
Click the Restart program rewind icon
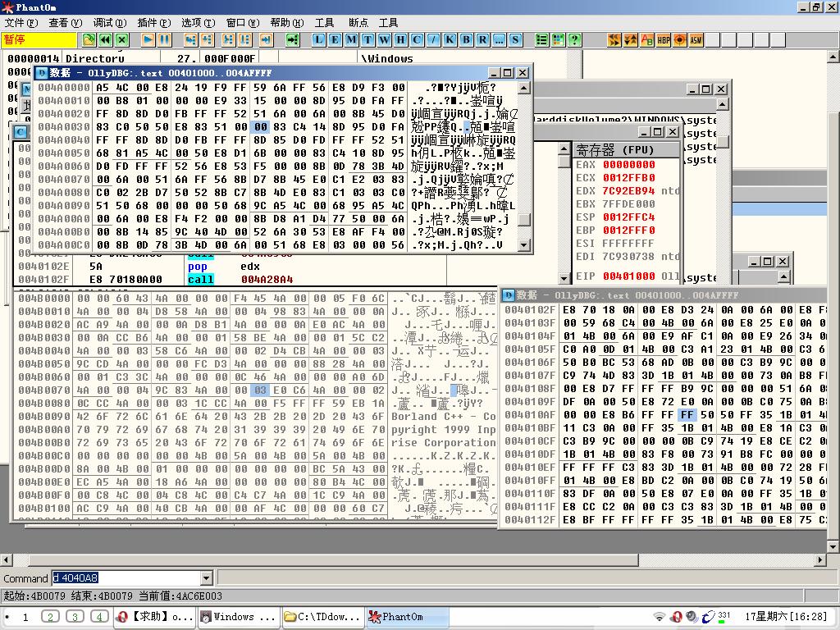(x=106, y=39)
